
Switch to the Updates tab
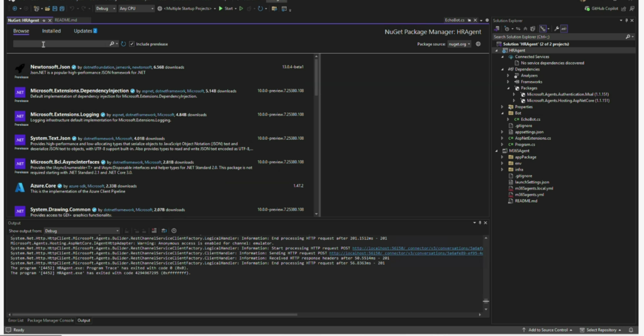[x=85, y=31]
